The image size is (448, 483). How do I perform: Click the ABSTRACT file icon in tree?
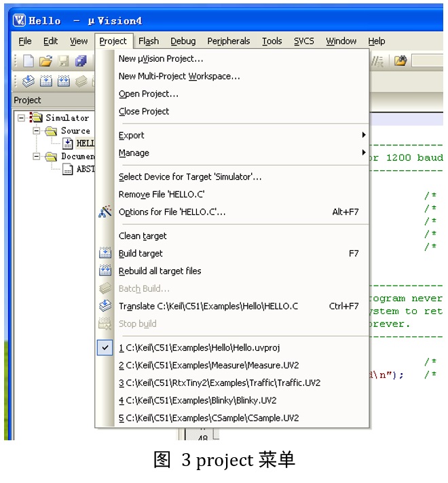point(67,169)
